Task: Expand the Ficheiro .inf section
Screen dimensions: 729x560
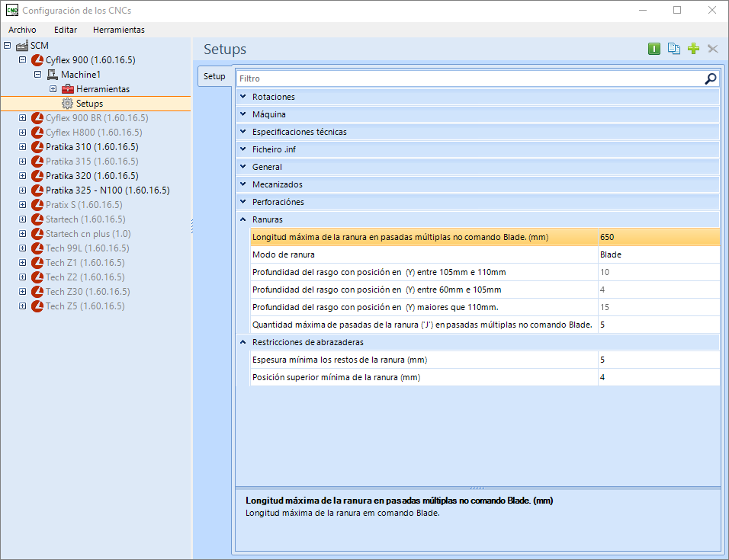Action: [242, 149]
